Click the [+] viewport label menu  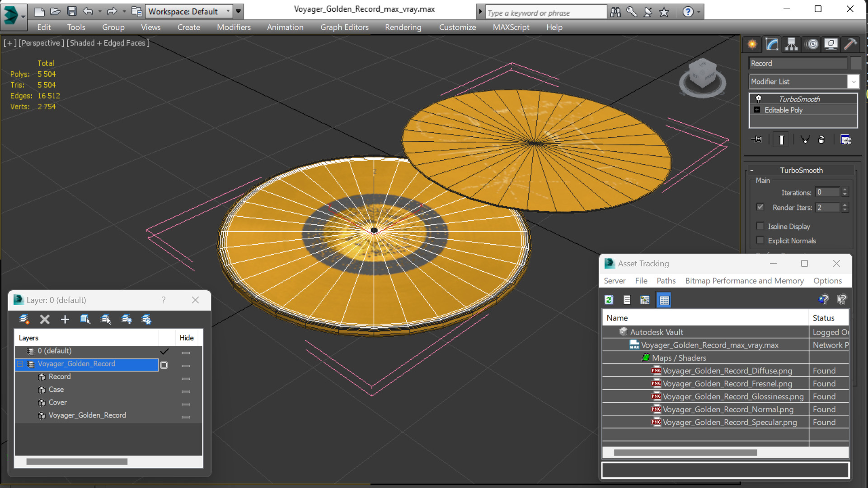coord(10,43)
